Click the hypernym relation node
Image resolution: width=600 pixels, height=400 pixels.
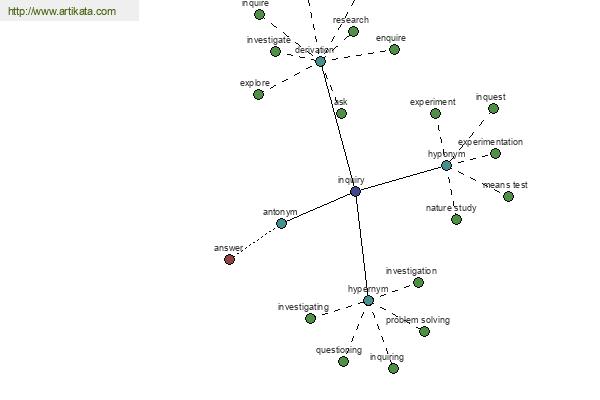pos(368,300)
